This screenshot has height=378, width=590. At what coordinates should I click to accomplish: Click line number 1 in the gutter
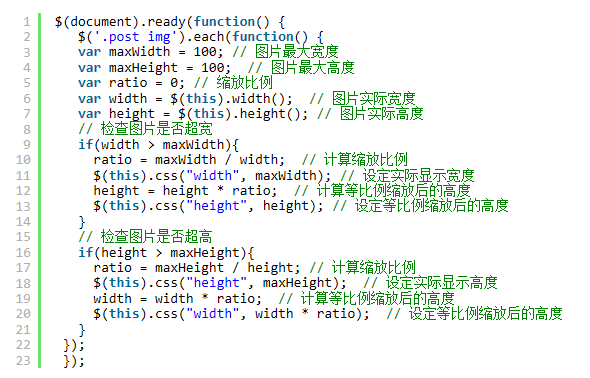(x=27, y=21)
